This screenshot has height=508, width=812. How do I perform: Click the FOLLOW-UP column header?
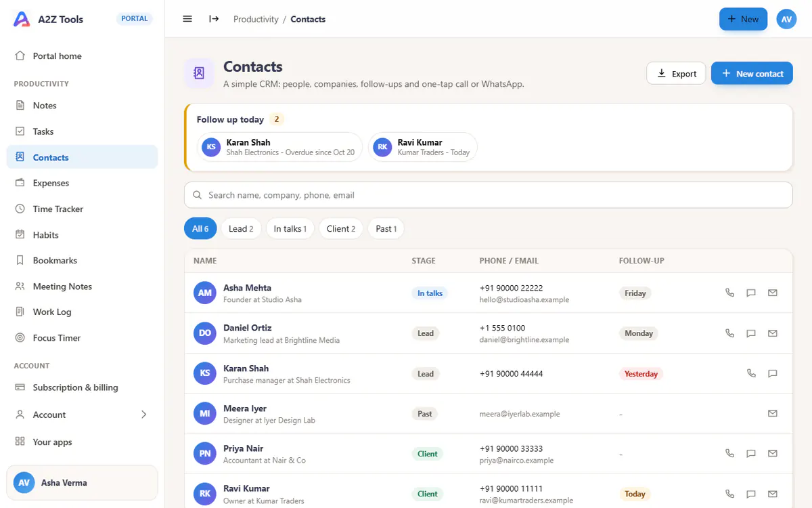(641, 261)
